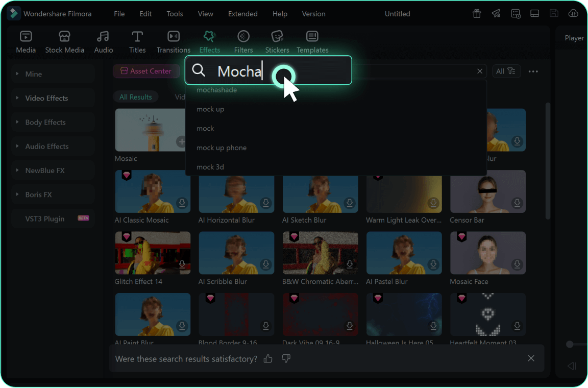Download the Censor Bar effect
The width and height of the screenshot is (588, 388).
pyautogui.click(x=517, y=203)
